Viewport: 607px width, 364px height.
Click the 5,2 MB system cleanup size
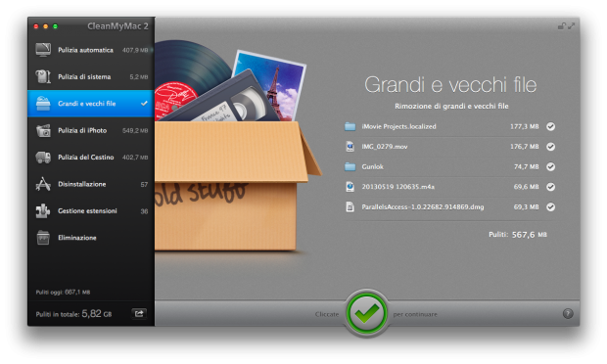[x=139, y=77]
